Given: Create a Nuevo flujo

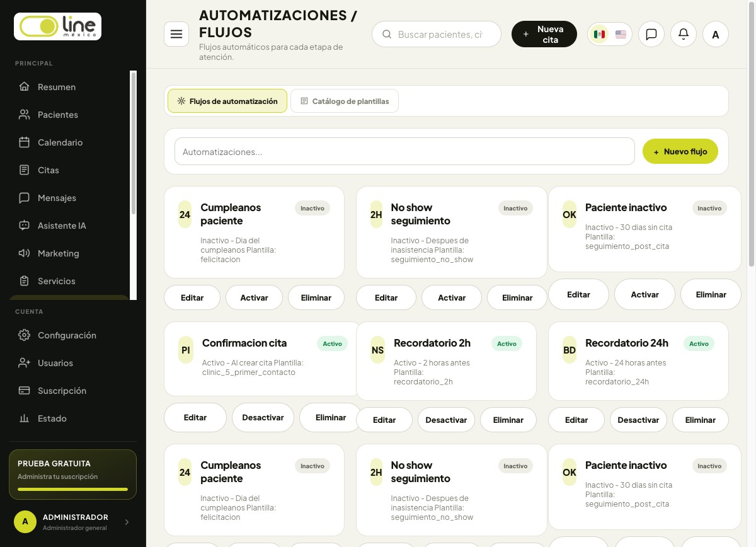Looking at the screenshot, I should pyautogui.click(x=680, y=151).
